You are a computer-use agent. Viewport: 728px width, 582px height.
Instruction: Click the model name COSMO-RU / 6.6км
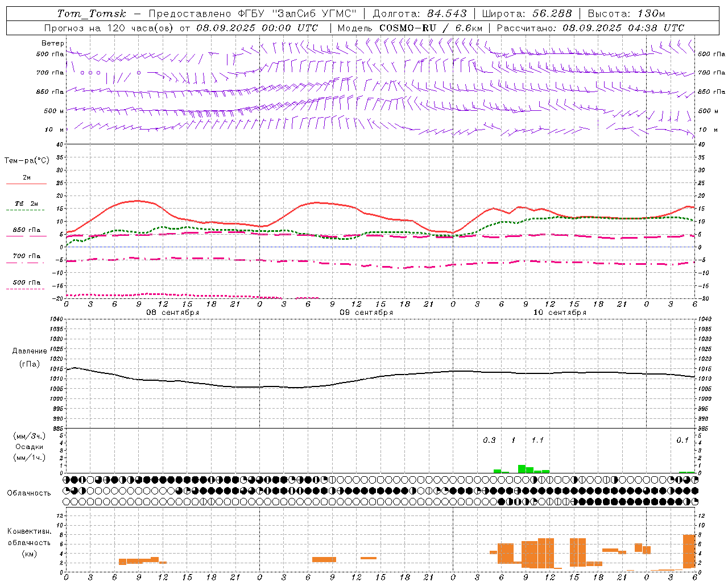pyautogui.click(x=431, y=28)
